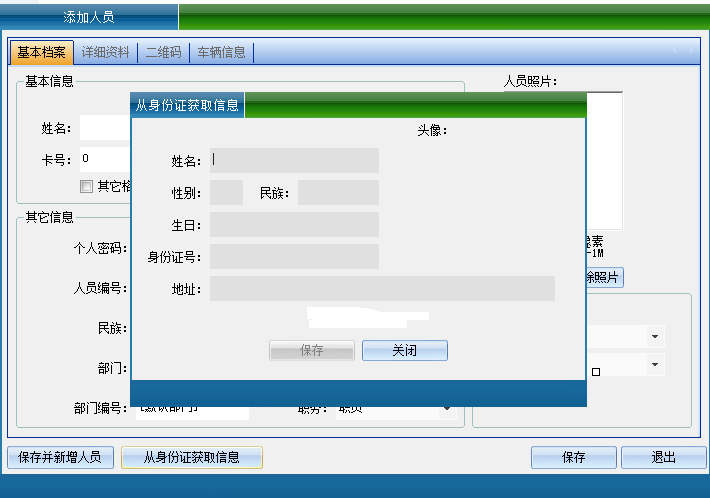Switch to the 基本档案 tab
The width and height of the screenshot is (710, 498).
(42, 52)
